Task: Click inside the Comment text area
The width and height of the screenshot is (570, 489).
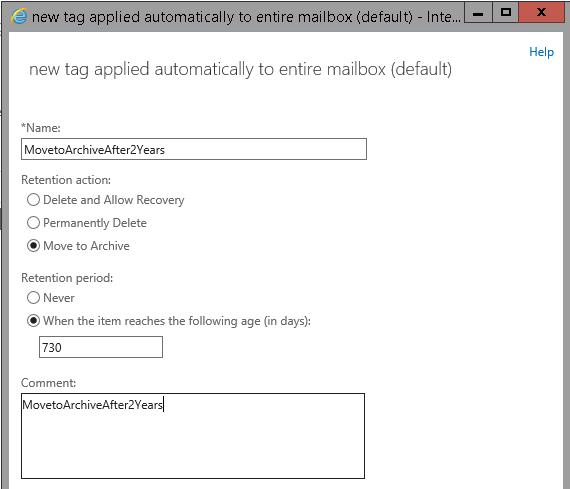Action: [x=193, y=436]
